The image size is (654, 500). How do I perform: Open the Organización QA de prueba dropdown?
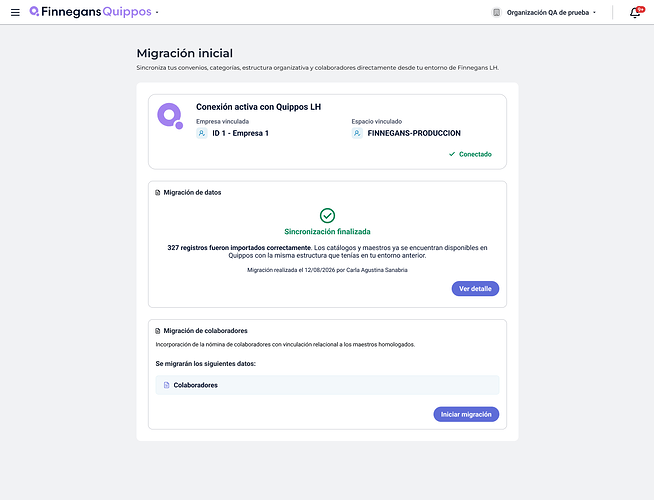(x=551, y=13)
